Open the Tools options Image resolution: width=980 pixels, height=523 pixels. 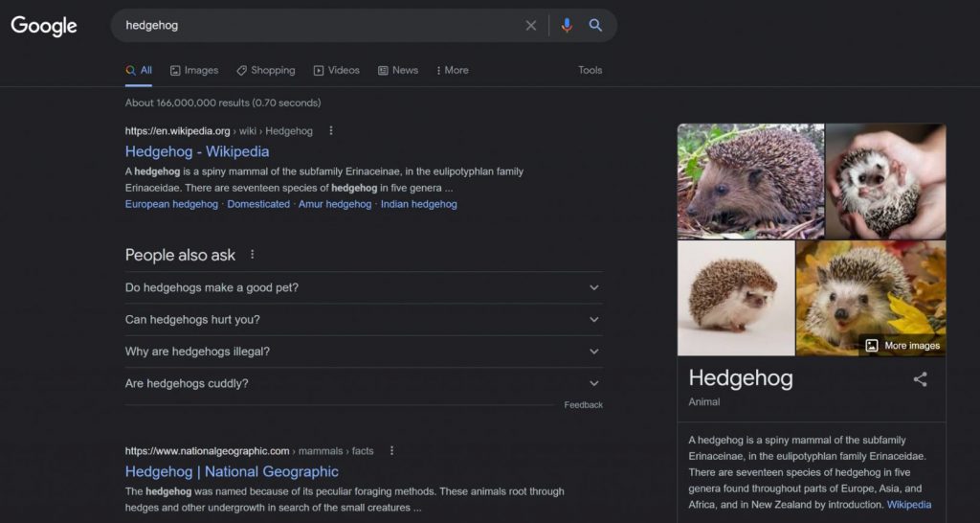click(x=590, y=70)
